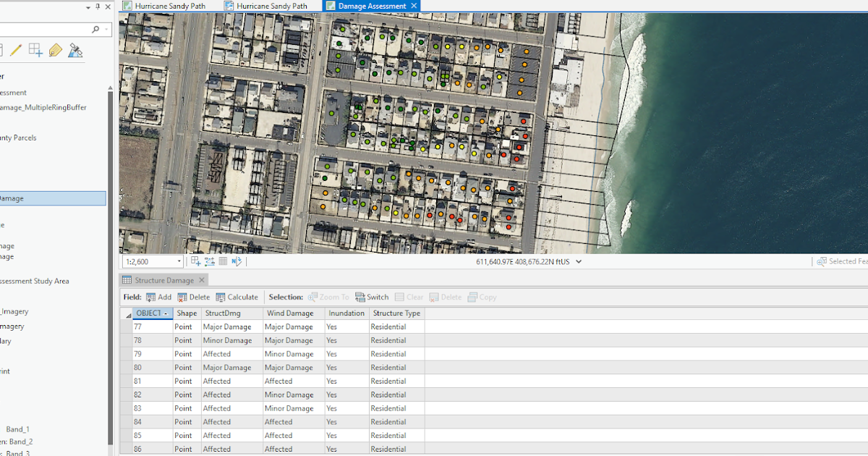Click the Switch selection icon in the table toolbar

click(371, 297)
